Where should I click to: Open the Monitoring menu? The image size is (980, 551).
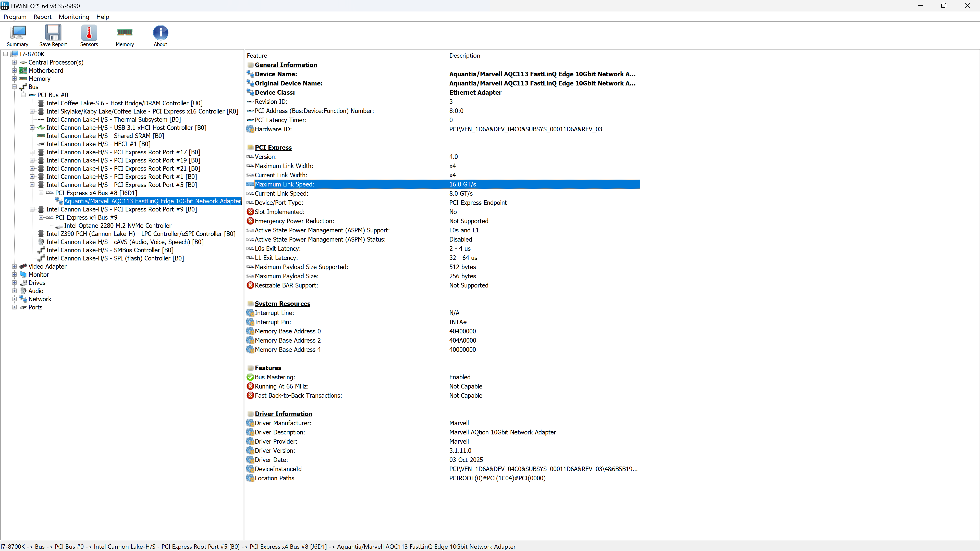(x=74, y=17)
